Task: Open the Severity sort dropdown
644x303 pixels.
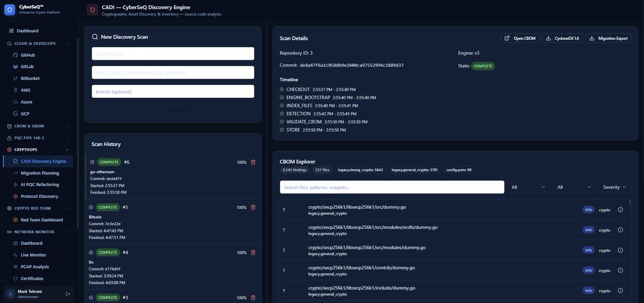Action: (x=615, y=187)
